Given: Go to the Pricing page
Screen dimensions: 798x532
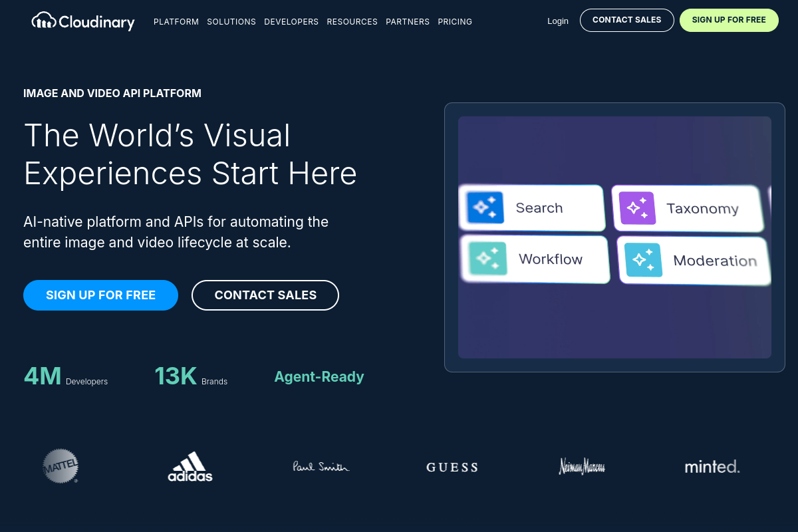Looking at the screenshot, I should [455, 22].
